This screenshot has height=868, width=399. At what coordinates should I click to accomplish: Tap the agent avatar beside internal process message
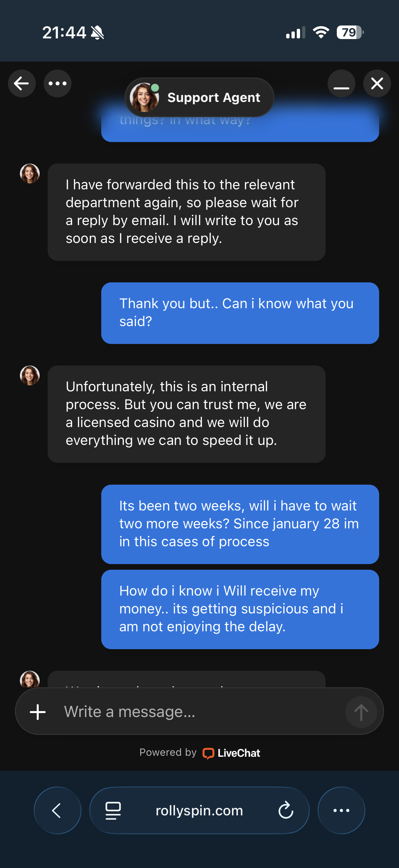coord(30,375)
